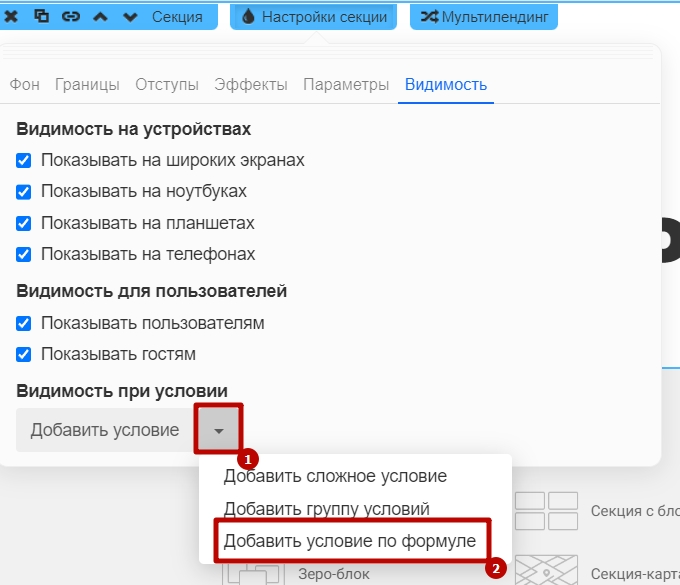Uncheck Показывать пользователям checkbox
This screenshot has height=585, width=680.
pos(23,324)
